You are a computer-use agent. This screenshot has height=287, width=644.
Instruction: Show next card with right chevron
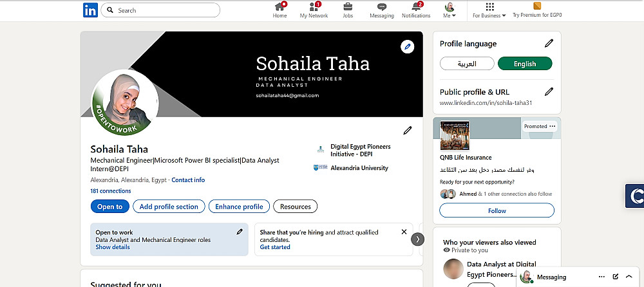click(417, 239)
